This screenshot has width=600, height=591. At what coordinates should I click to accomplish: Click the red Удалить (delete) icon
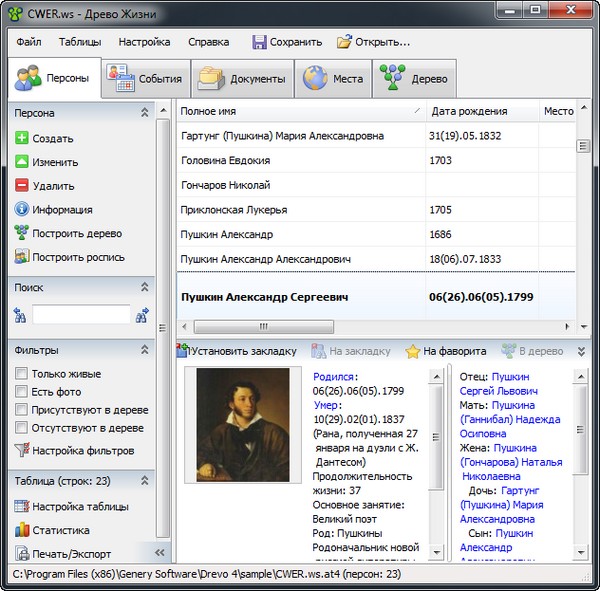tap(22, 186)
